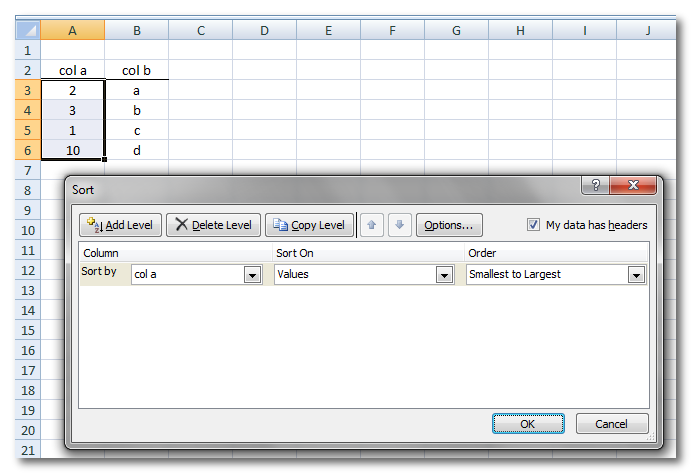Screen dimensions: 691x473
Task: Select row 1 header
Action: pyautogui.click(x=27, y=51)
